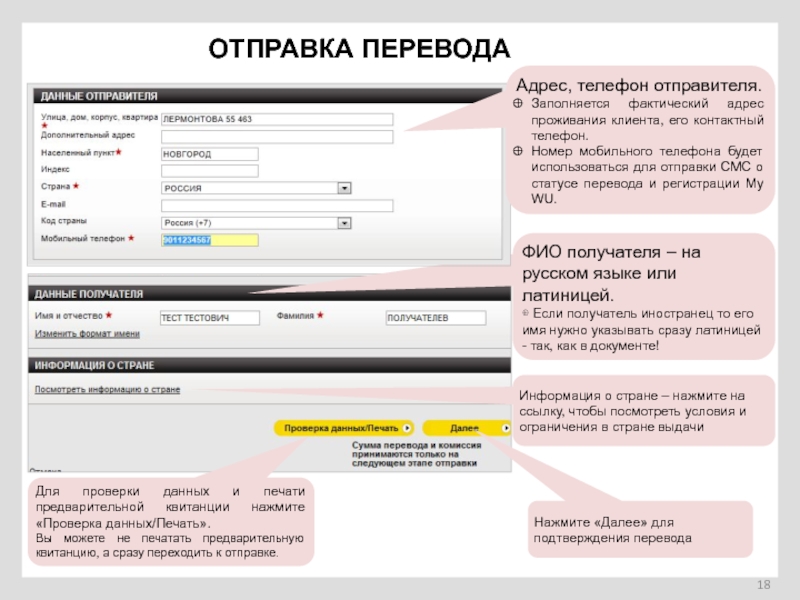Click the ИНФОРМАЦИЯ О СТРАНЕ section header
The image size is (800, 600).
tap(94, 365)
